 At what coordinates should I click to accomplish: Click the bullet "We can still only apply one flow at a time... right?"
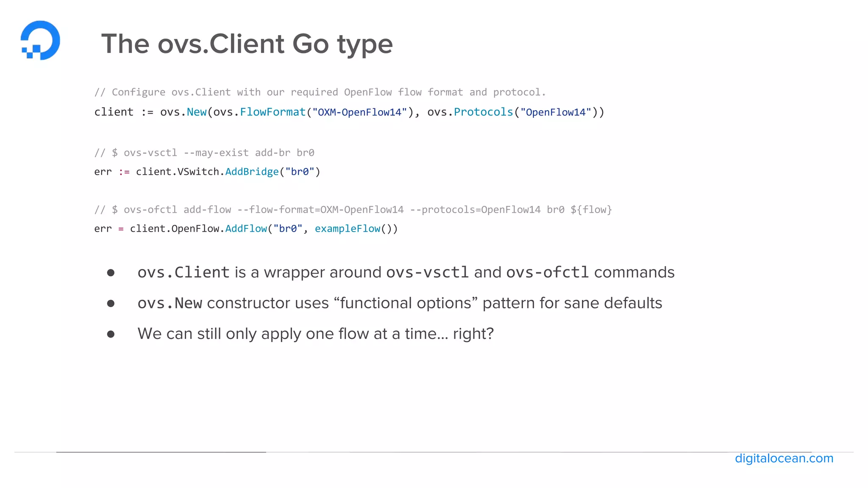tap(316, 334)
